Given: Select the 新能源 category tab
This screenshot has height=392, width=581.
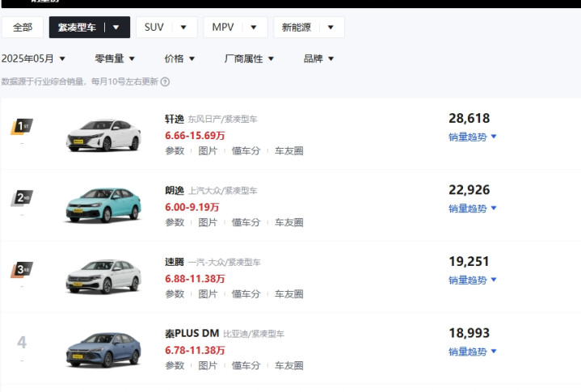Looking at the screenshot, I should pos(296,27).
